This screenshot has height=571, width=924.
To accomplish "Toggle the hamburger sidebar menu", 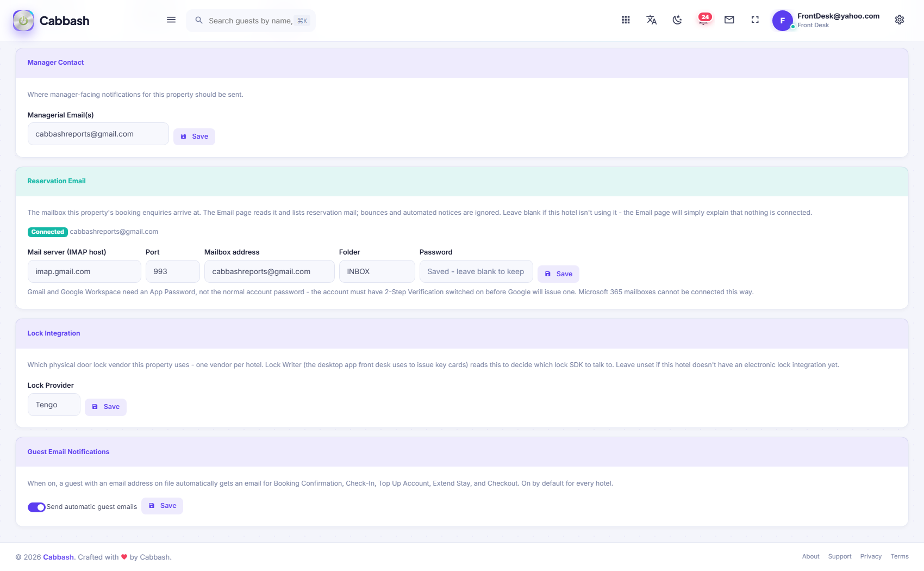I will 171,20.
